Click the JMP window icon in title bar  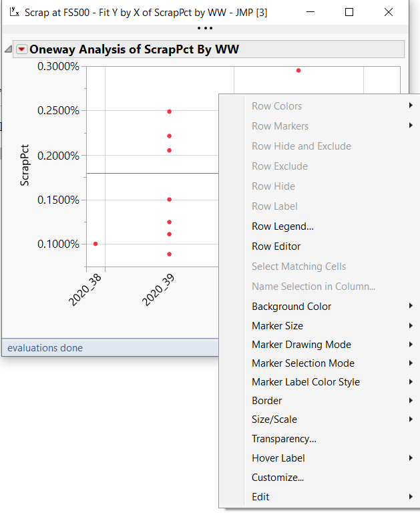[x=13, y=12]
